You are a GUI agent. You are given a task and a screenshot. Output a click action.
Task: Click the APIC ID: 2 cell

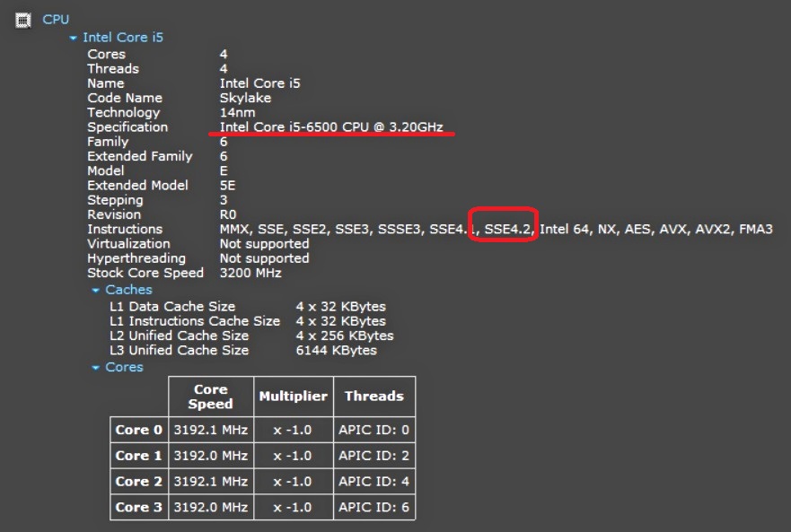(374, 456)
